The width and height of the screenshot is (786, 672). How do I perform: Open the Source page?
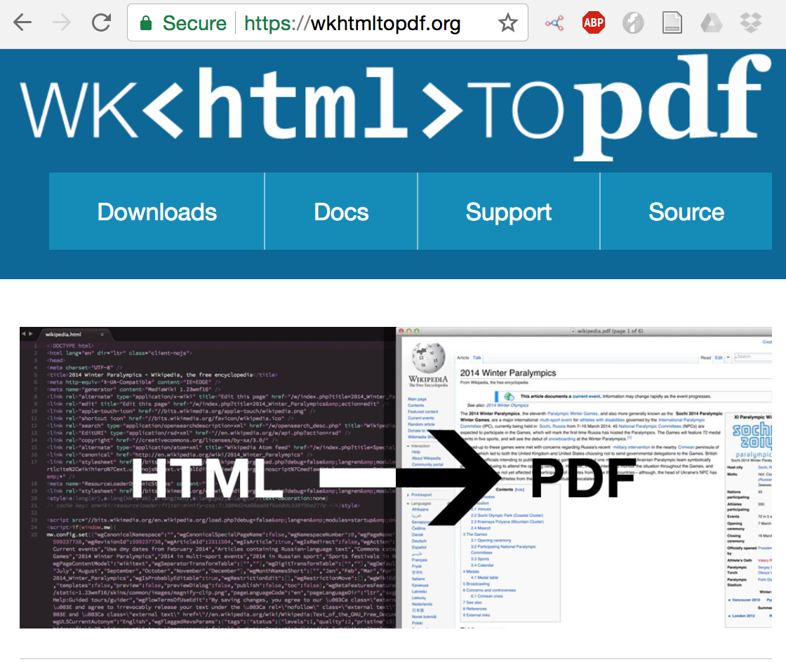686,211
